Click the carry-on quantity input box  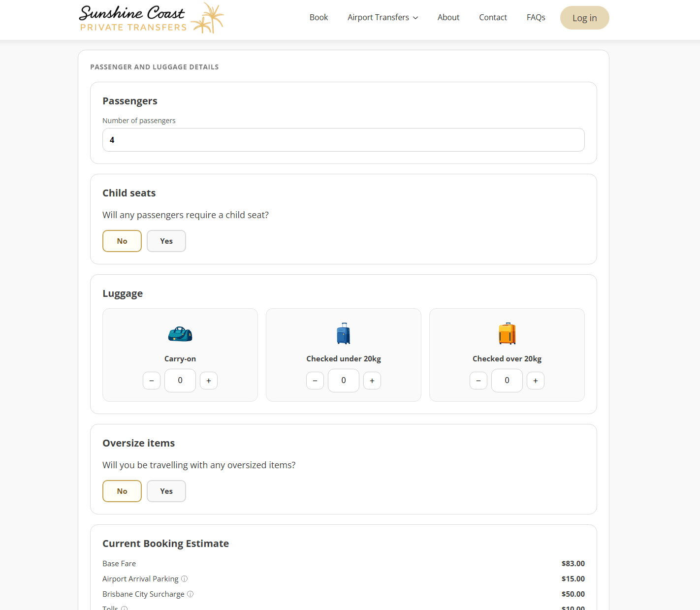(180, 381)
